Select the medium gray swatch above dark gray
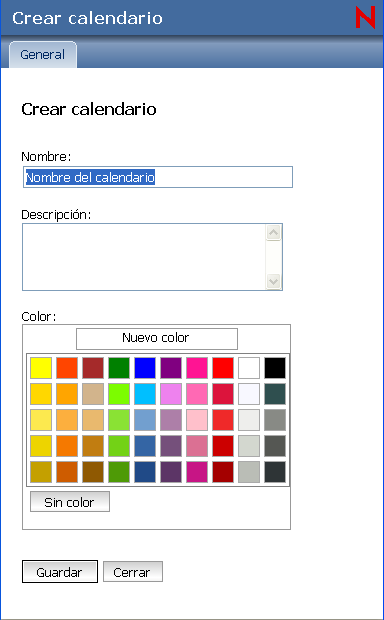 click(275, 420)
